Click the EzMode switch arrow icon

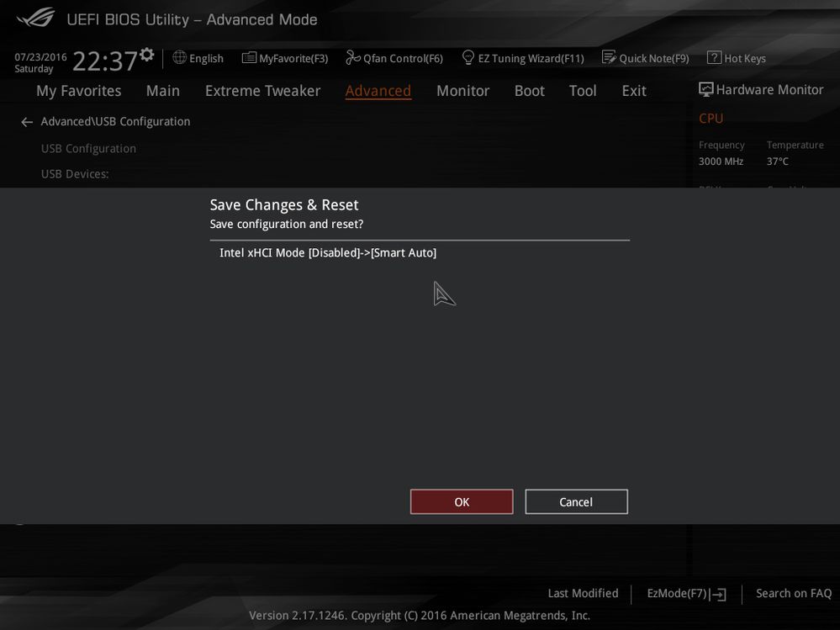click(x=718, y=594)
